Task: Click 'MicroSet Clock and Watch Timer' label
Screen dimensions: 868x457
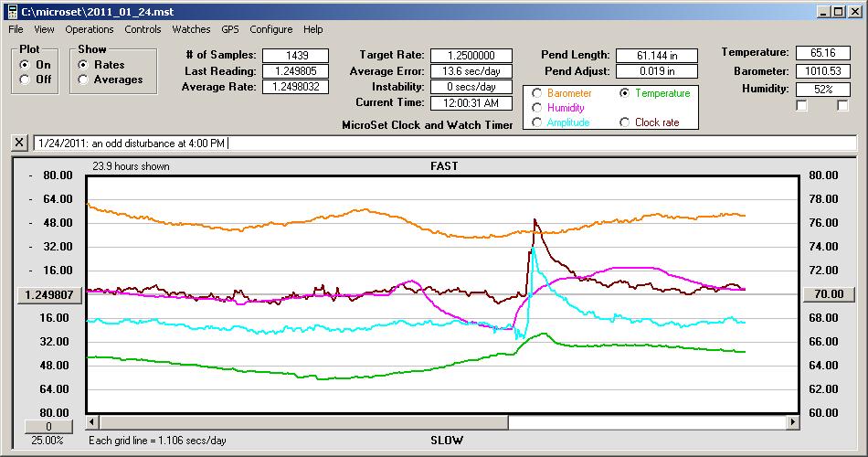Action: click(428, 125)
